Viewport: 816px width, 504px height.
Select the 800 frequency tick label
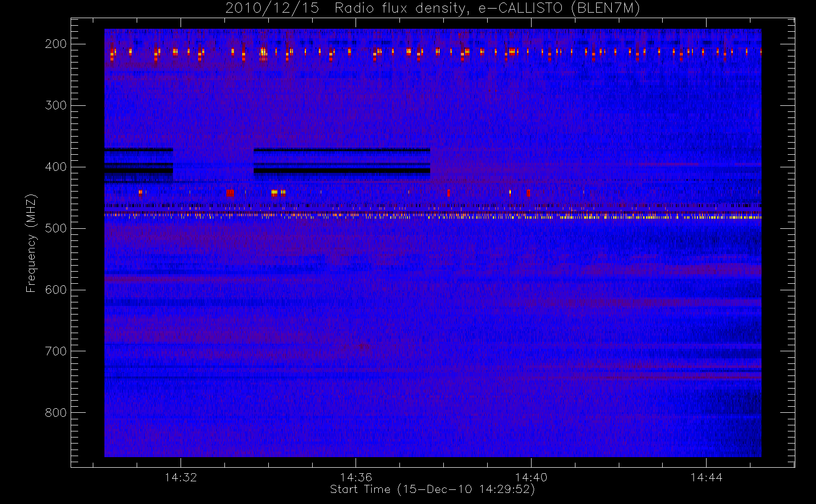pyautogui.click(x=55, y=413)
